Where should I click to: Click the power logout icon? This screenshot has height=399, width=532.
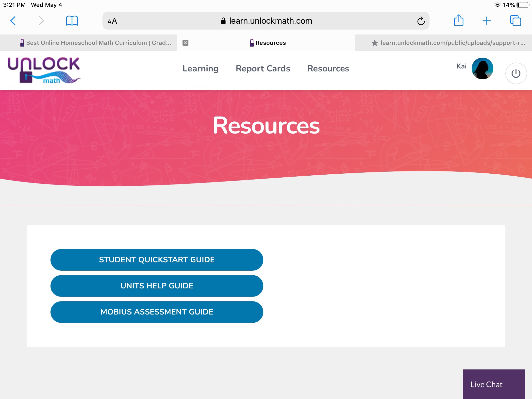point(516,73)
